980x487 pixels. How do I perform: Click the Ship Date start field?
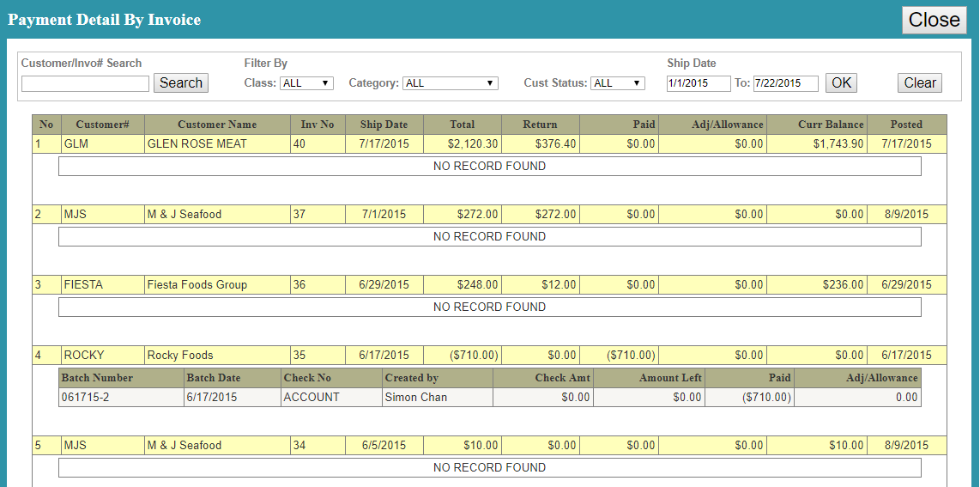click(699, 83)
